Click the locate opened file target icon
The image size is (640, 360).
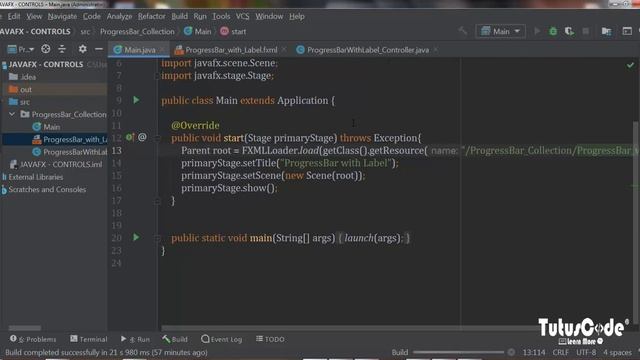point(46,49)
